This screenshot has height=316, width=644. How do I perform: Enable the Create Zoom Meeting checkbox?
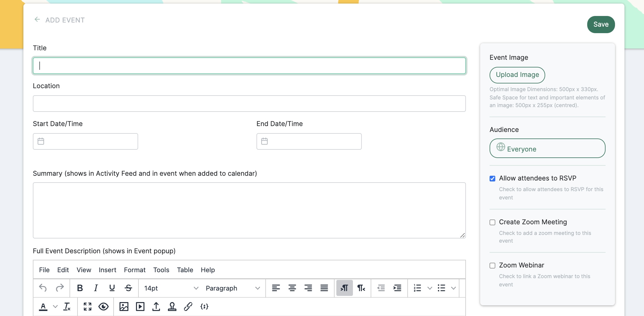[x=493, y=222]
